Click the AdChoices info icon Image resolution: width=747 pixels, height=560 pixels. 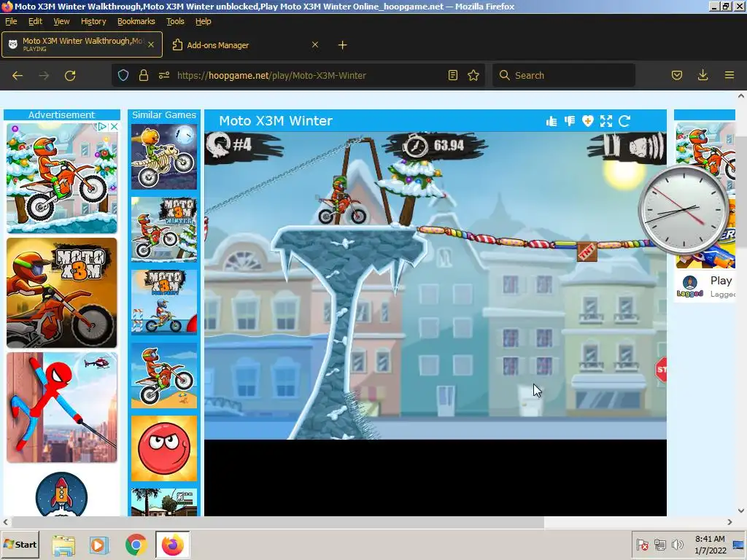coord(102,127)
